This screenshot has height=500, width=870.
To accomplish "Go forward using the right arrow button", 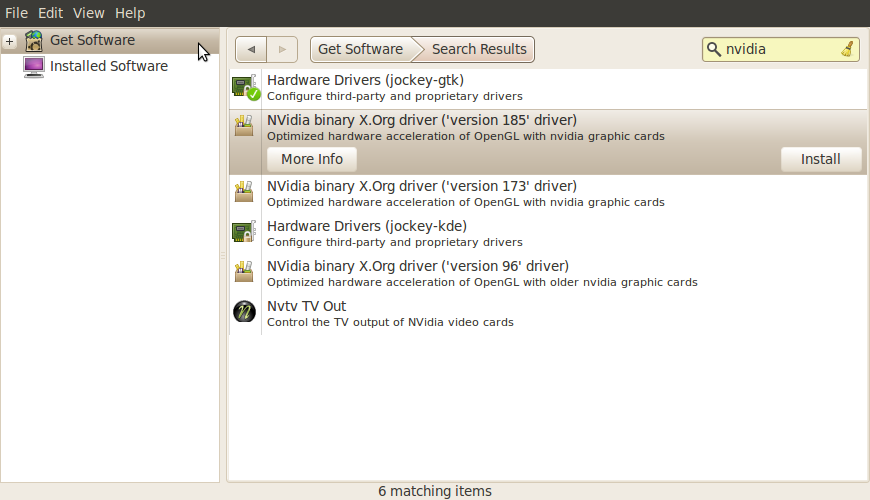I will click(282, 49).
